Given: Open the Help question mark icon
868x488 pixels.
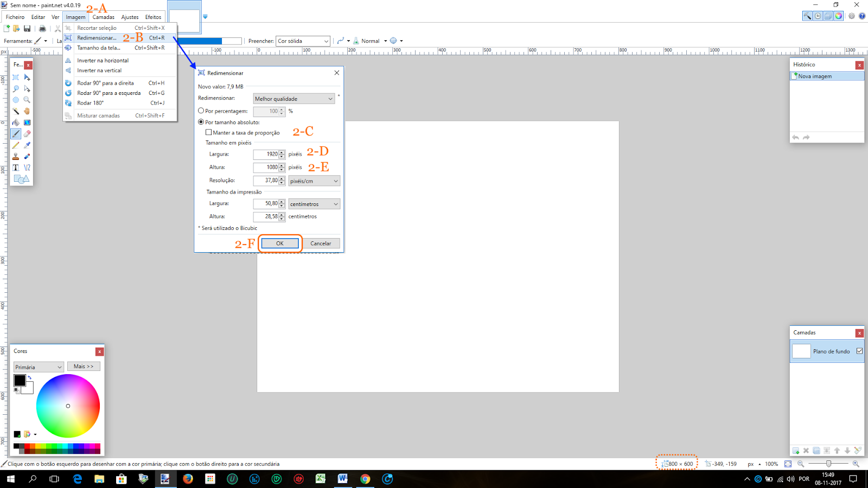Looking at the screenshot, I should (x=862, y=16).
